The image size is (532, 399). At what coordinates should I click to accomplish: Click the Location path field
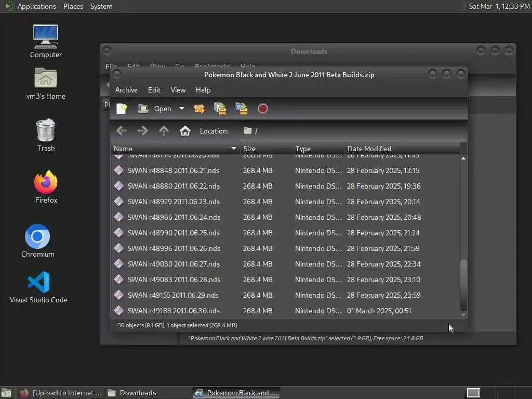tap(353, 131)
